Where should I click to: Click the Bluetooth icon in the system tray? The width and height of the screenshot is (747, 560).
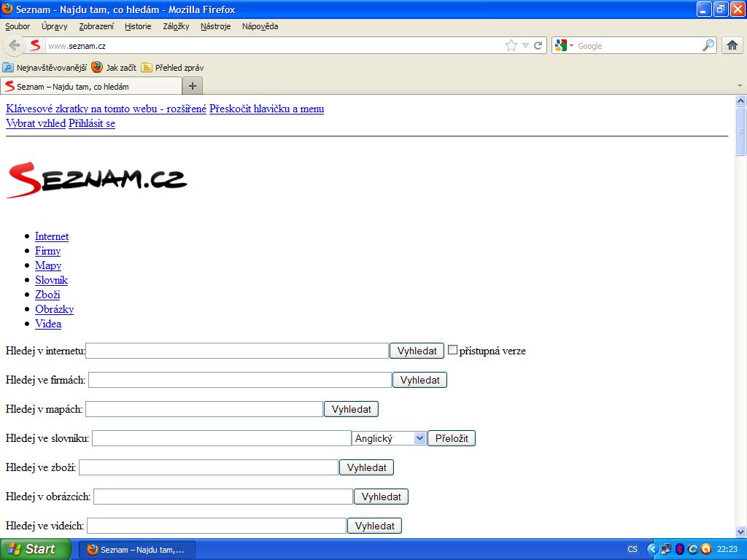[x=679, y=549]
